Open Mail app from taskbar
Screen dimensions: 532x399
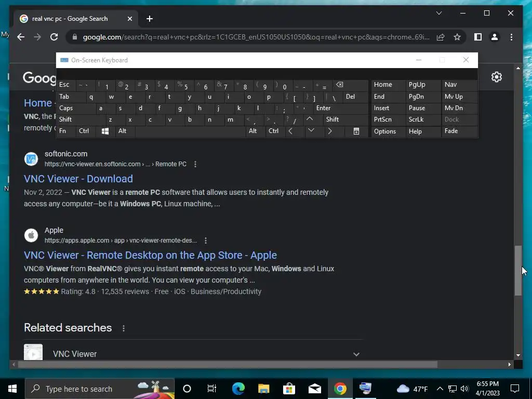point(314,389)
